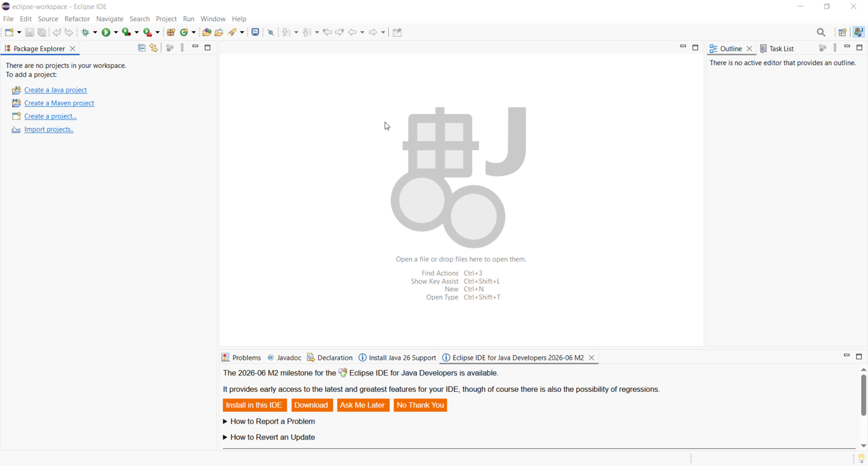Open the New Java Class dropdown arrow
The width and height of the screenshot is (868, 466).
tap(193, 33)
